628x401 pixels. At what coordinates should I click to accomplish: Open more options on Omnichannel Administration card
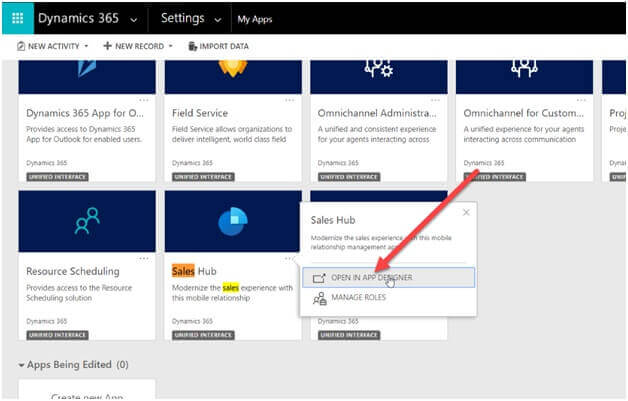pyautogui.click(x=435, y=100)
